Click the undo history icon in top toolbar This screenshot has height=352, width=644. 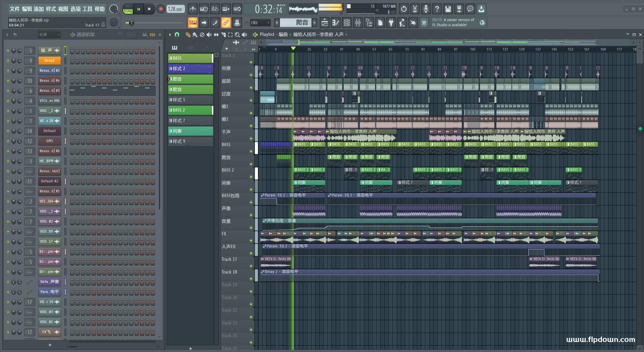coord(404,9)
